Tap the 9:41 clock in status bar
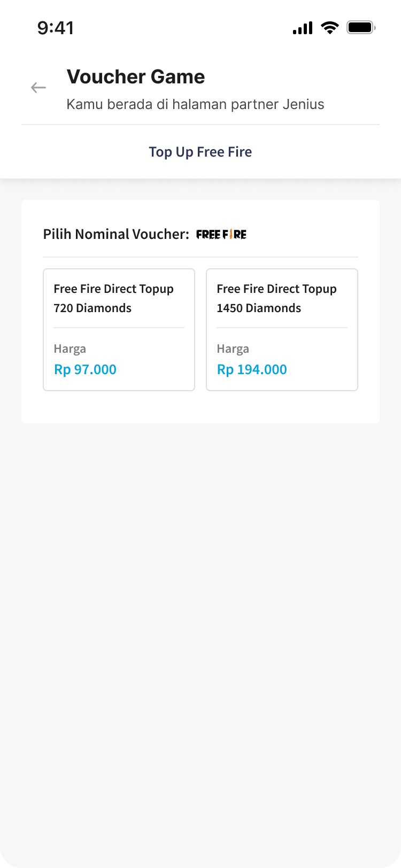Image resolution: width=401 pixels, height=868 pixels. point(56,28)
